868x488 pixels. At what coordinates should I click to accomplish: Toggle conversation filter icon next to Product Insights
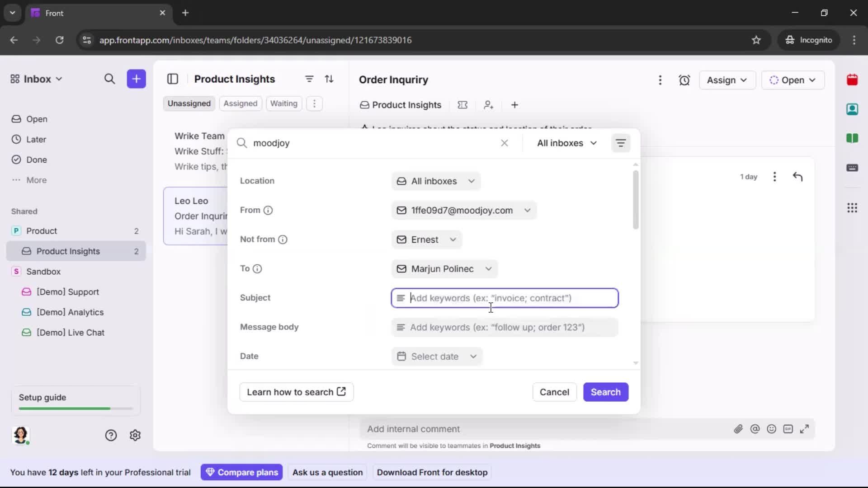(309, 79)
